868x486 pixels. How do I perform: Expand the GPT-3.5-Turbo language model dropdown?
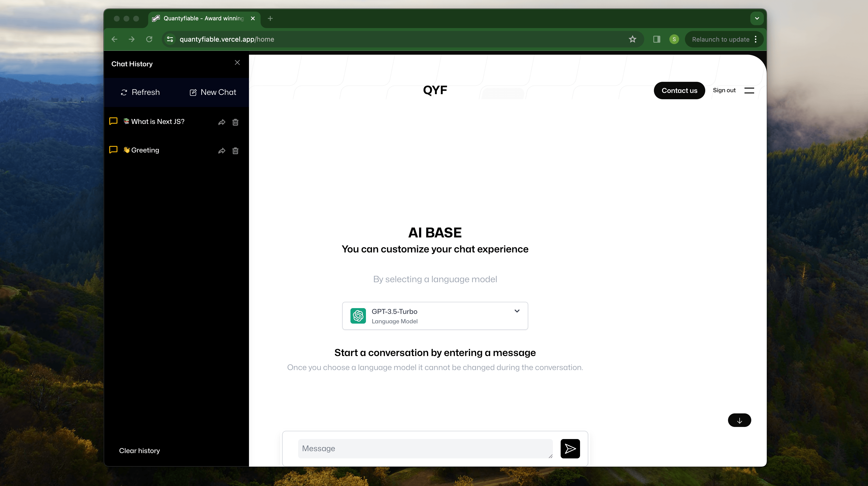point(435,316)
